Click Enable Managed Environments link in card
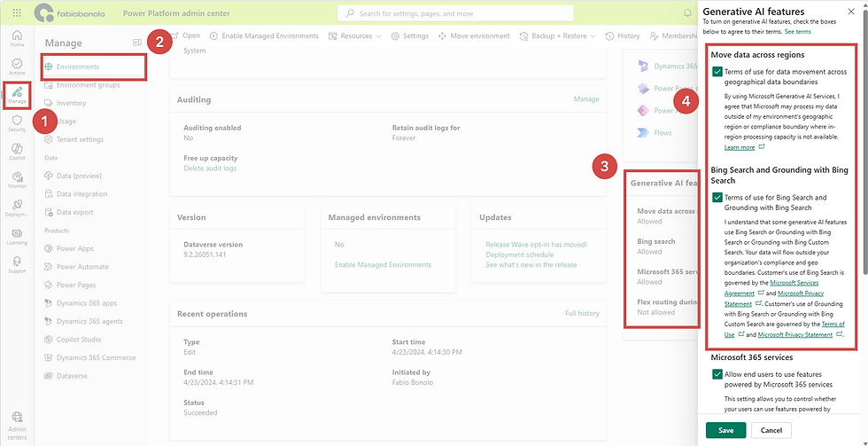This screenshot has width=868, height=446. click(383, 265)
